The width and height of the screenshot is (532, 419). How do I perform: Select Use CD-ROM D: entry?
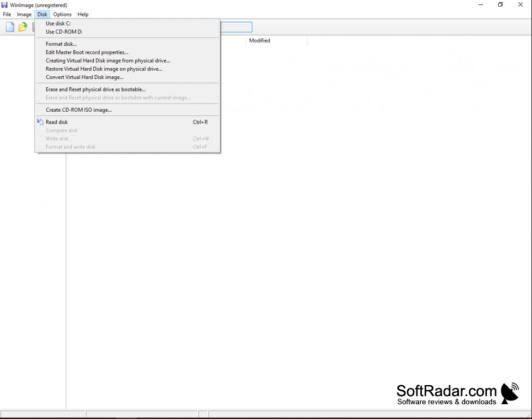point(128,32)
